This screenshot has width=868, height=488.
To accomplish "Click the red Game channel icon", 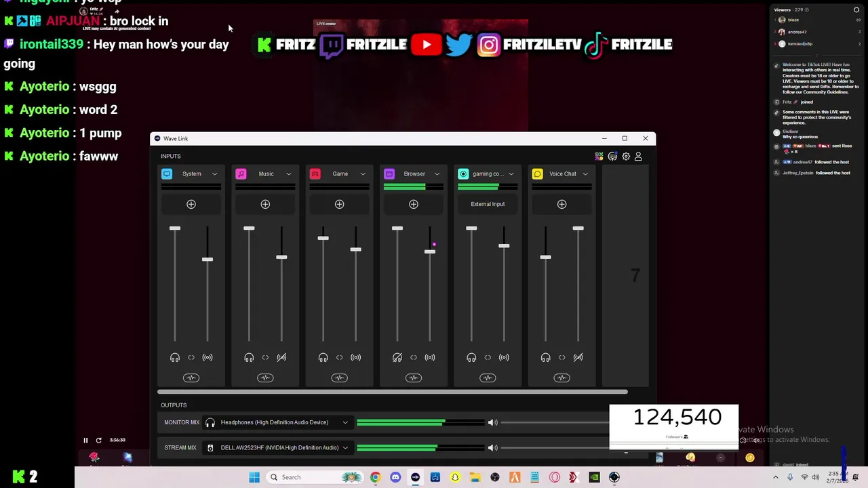I will (x=315, y=174).
